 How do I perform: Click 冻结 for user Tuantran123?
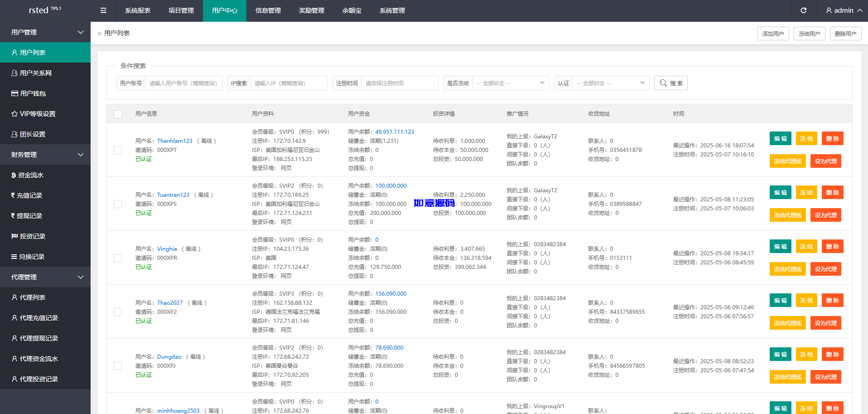[806, 192]
